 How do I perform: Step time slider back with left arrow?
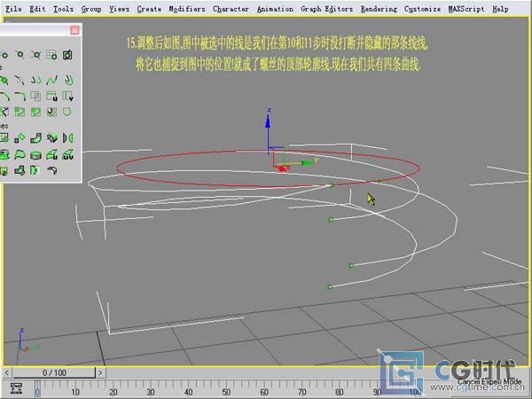7,372
